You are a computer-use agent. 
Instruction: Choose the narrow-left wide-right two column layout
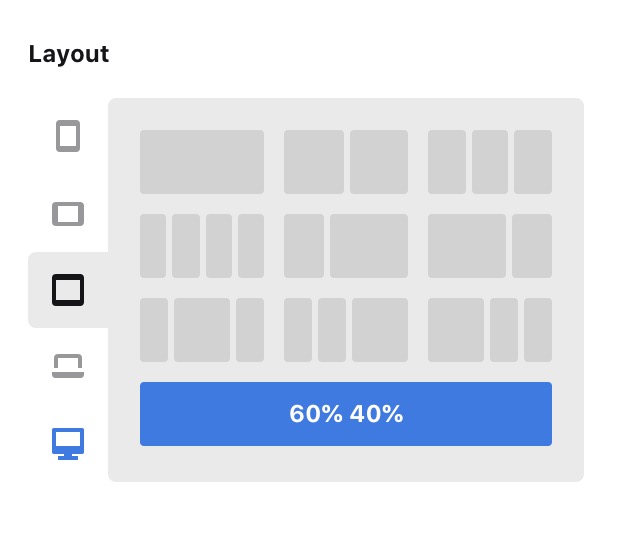coord(346,246)
